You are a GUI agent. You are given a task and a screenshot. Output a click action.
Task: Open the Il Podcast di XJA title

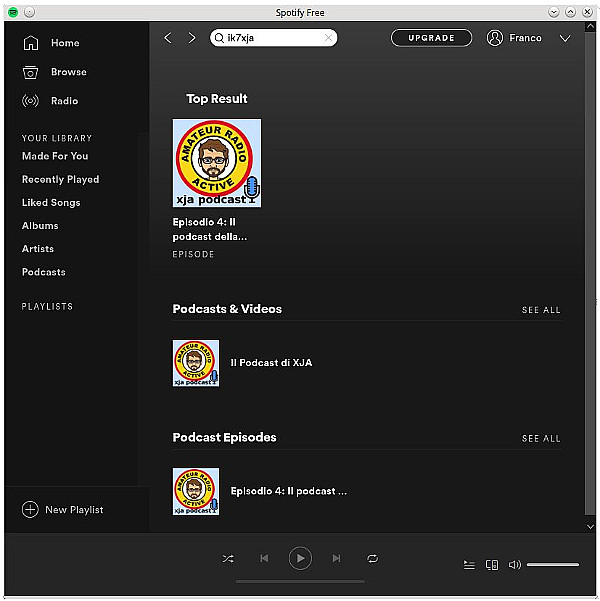tap(271, 363)
